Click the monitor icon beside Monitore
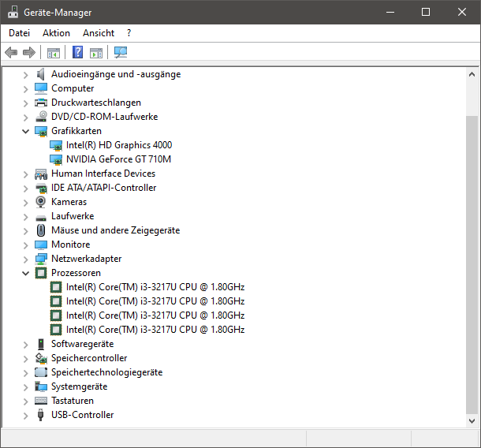This screenshot has height=448, width=481. pos(41,245)
